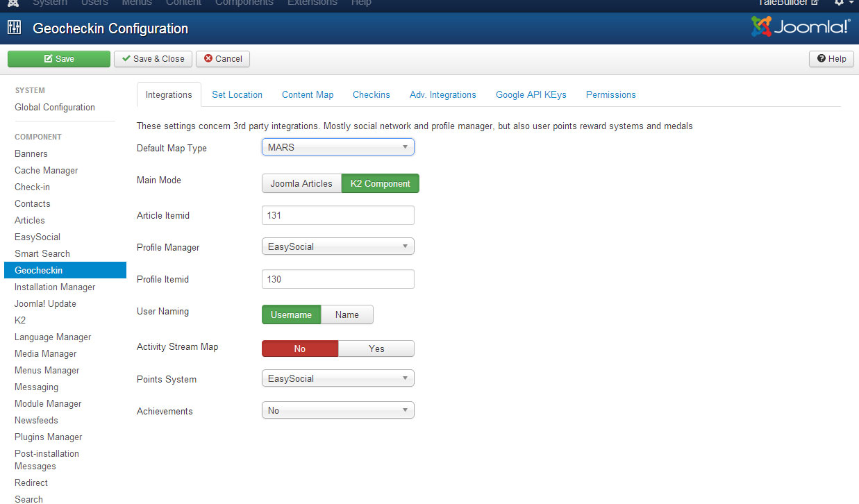859x504 pixels.
Task: Open the System menu
Action: (51, 3)
